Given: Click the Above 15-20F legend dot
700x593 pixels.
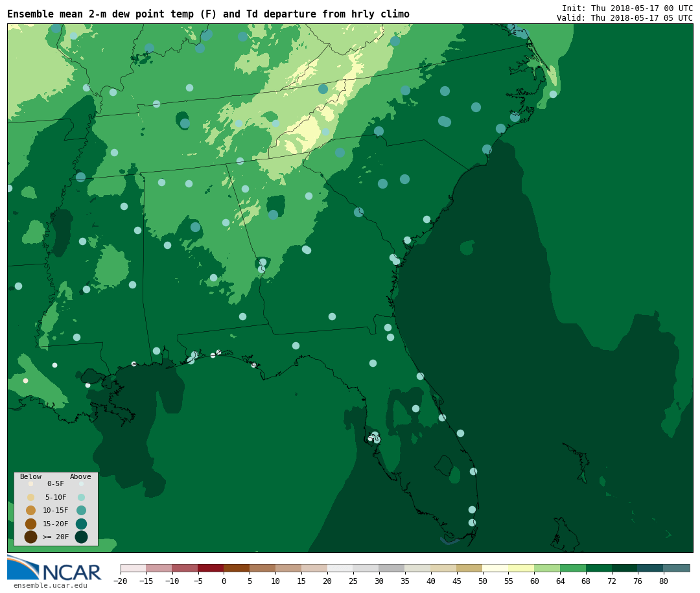Looking at the screenshot, I should (x=81, y=524).
